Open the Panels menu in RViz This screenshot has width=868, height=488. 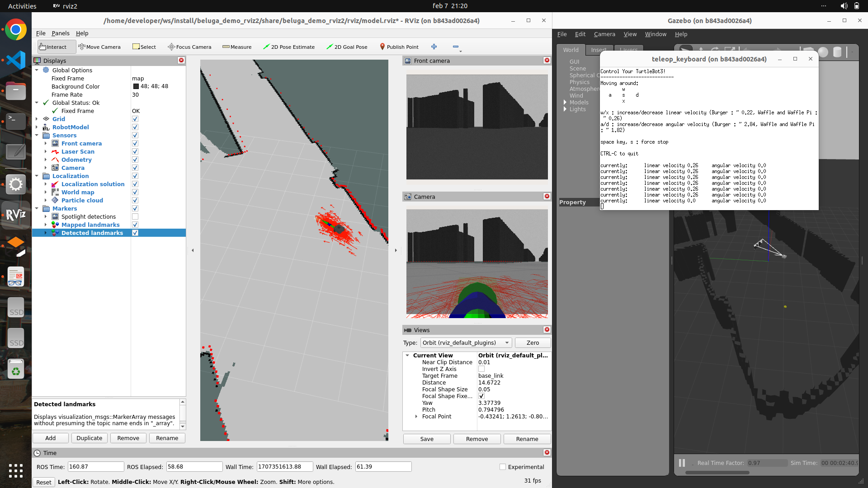pyautogui.click(x=60, y=33)
